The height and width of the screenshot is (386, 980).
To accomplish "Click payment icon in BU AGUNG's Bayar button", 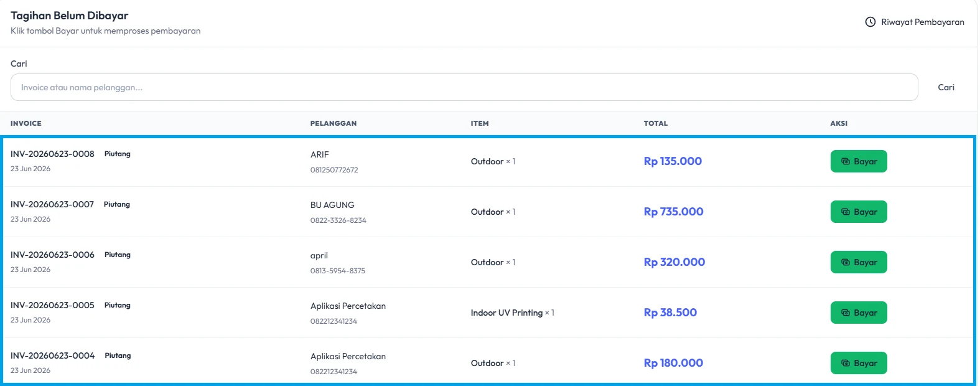I will pyautogui.click(x=846, y=212).
